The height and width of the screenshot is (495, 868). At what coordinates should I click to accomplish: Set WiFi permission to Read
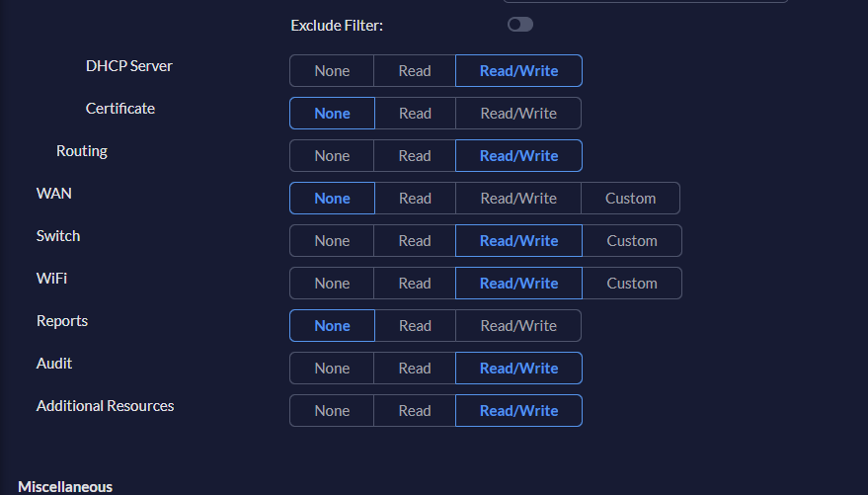coord(415,284)
